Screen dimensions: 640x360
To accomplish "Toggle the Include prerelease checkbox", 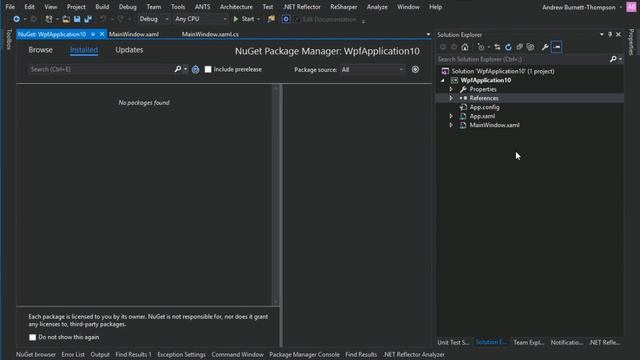I will coord(208,69).
